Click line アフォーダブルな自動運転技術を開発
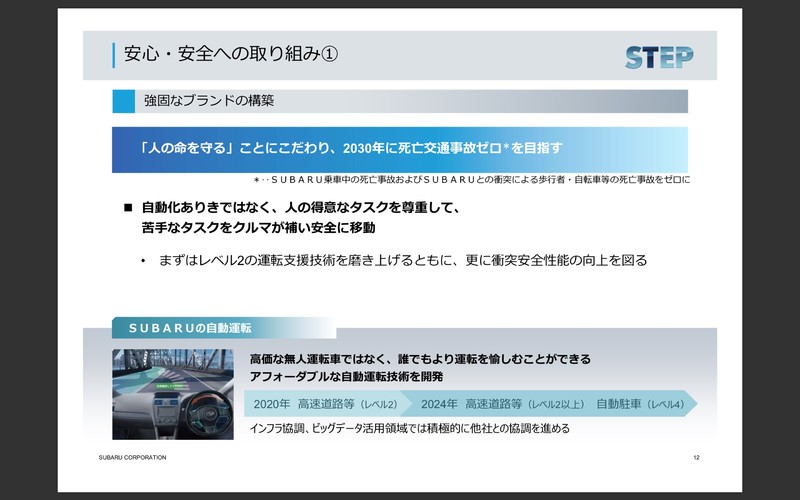The width and height of the screenshot is (800, 500). (x=346, y=377)
